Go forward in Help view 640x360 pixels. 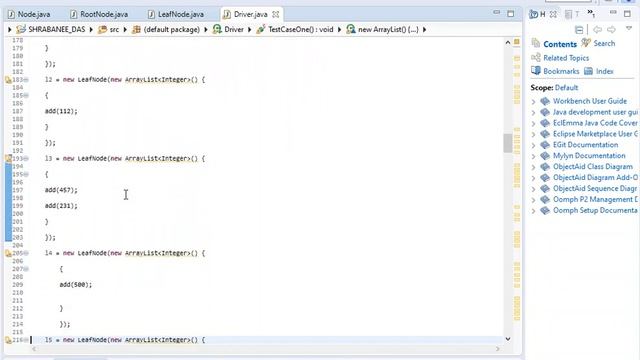(x=611, y=29)
